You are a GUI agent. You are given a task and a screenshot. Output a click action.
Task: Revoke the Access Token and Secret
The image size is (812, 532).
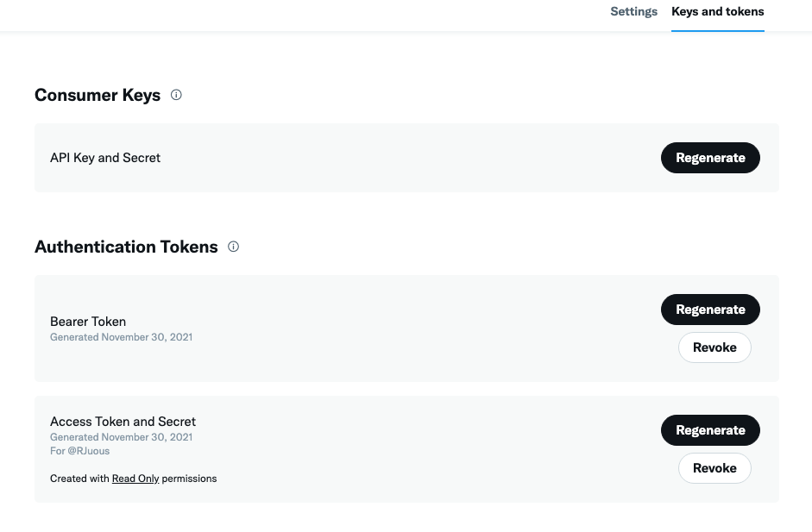pos(714,468)
